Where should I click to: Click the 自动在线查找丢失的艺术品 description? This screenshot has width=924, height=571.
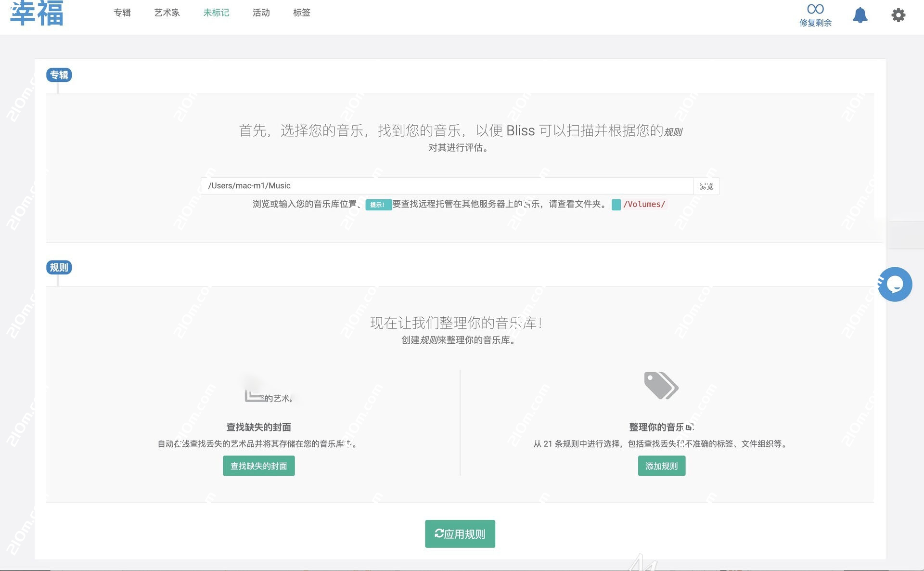pyautogui.click(x=258, y=444)
